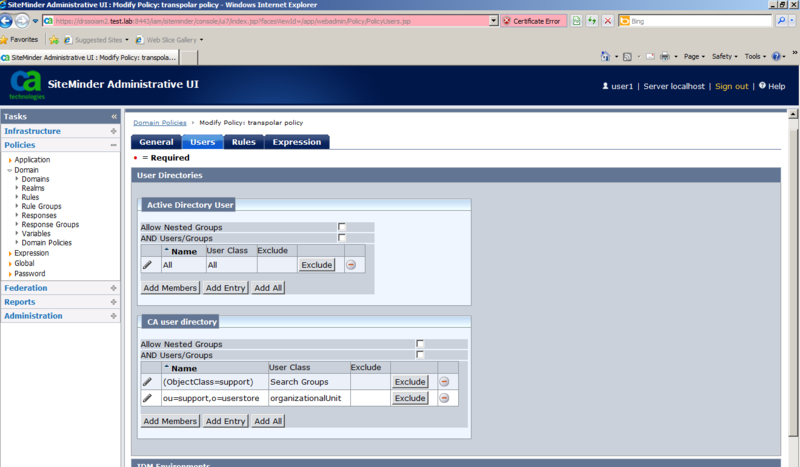
Task: Collapse the Policies task section
Action: click(x=113, y=145)
